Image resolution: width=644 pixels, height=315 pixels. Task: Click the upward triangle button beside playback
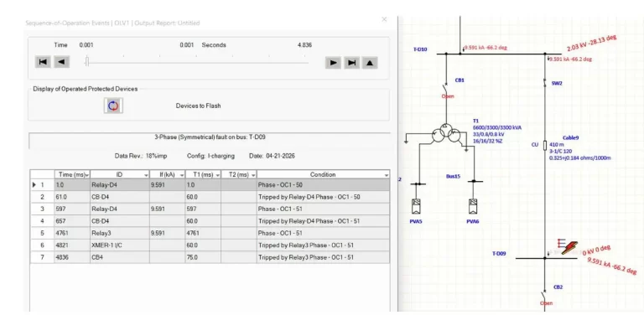click(370, 63)
